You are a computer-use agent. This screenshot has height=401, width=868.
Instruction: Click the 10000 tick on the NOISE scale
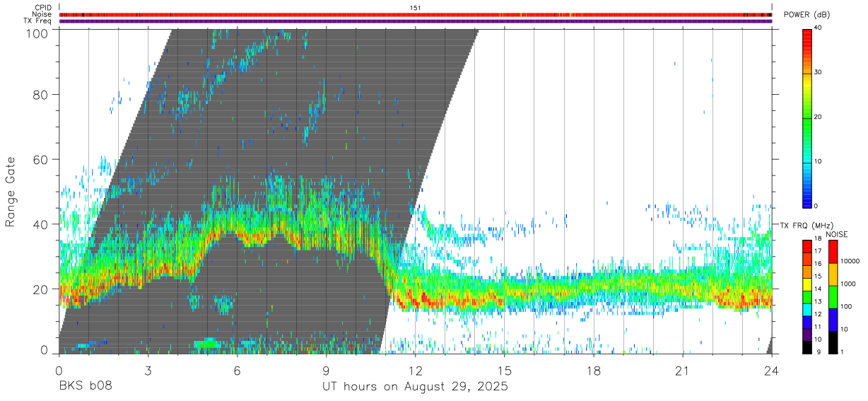tap(850, 261)
